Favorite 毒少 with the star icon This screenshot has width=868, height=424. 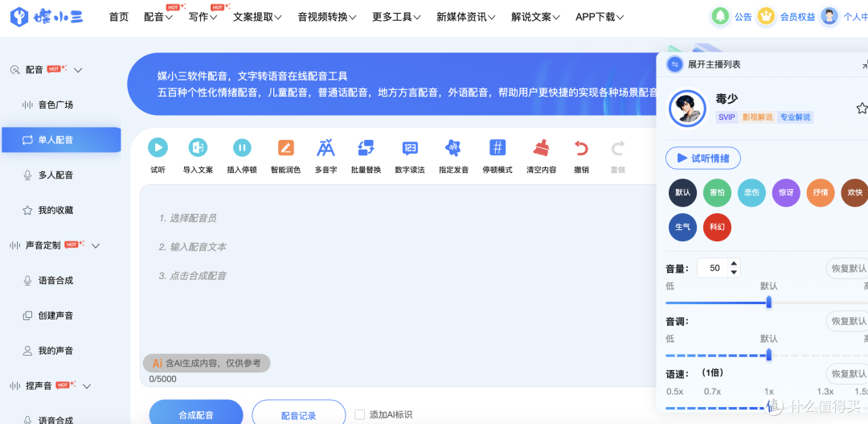(x=862, y=108)
